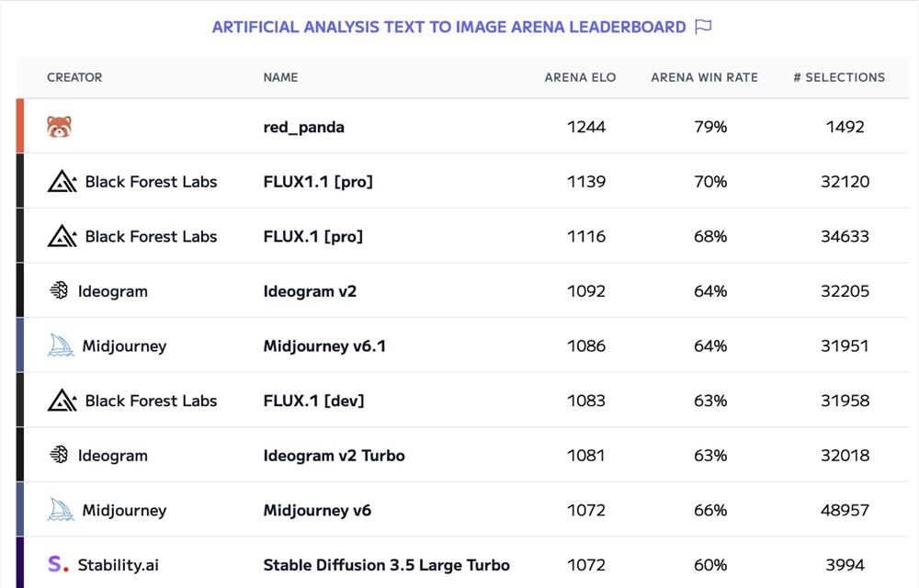Click the 1244 ELO score for red_panda
This screenshot has width=919, height=588.
[x=586, y=127]
